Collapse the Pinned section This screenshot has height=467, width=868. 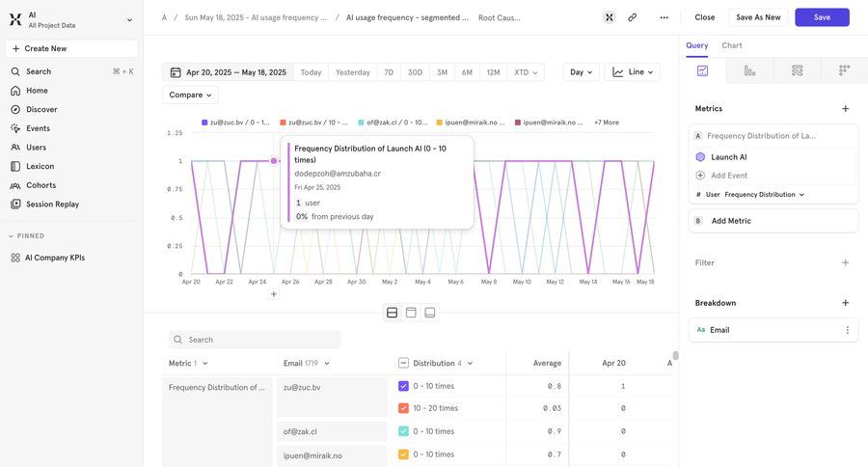click(x=27, y=236)
